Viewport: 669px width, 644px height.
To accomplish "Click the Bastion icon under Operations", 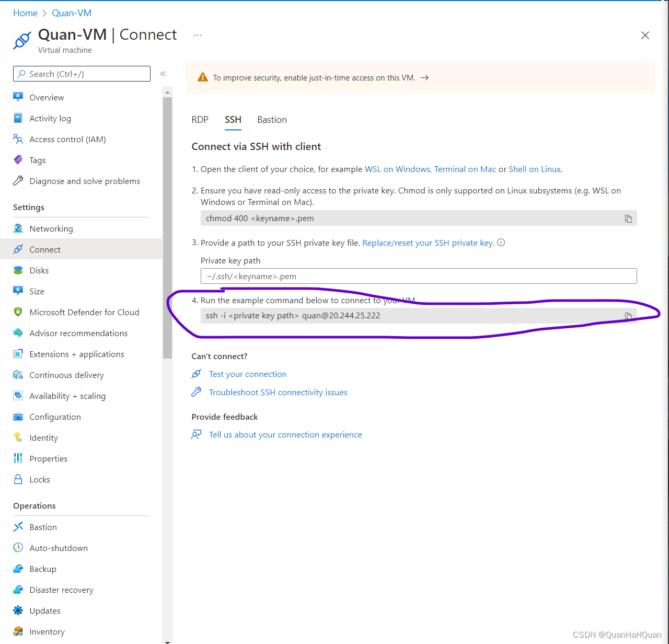I will 18,527.
